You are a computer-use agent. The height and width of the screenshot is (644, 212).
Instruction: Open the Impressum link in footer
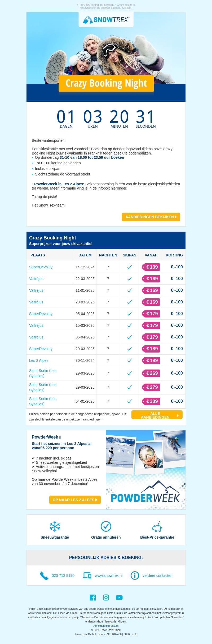click(112, 626)
